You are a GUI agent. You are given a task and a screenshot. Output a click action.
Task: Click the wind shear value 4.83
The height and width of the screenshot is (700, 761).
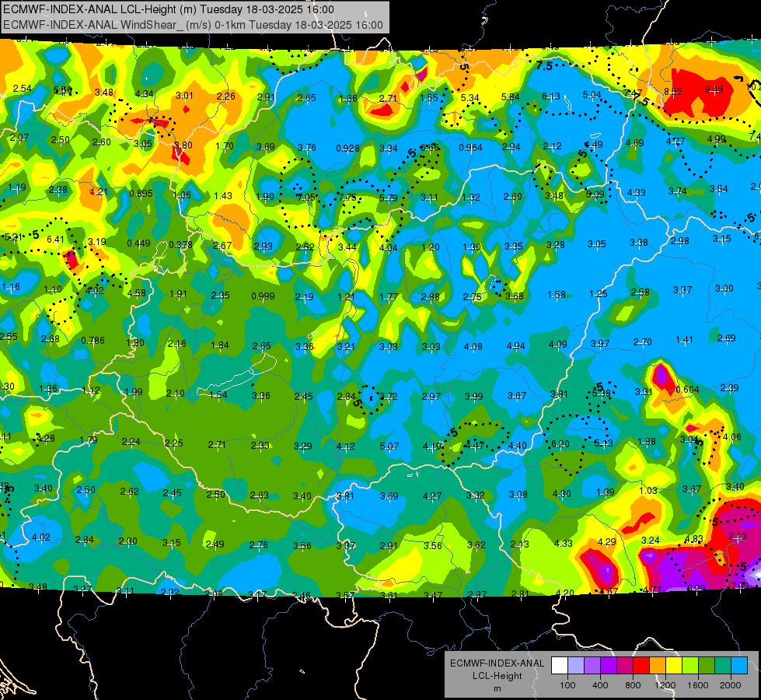(x=693, y=538)
